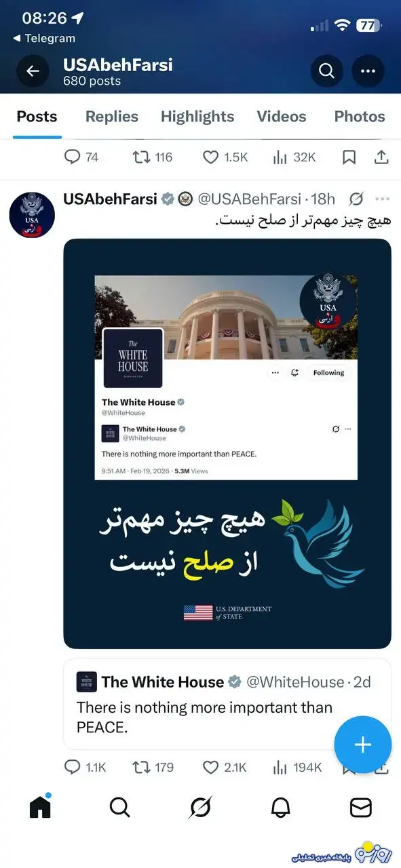Image resolution: width=401 pixels, height=868 pixels.
Task: Open the White House peace image
Action: pyautogui.click(x=227, y=443)
